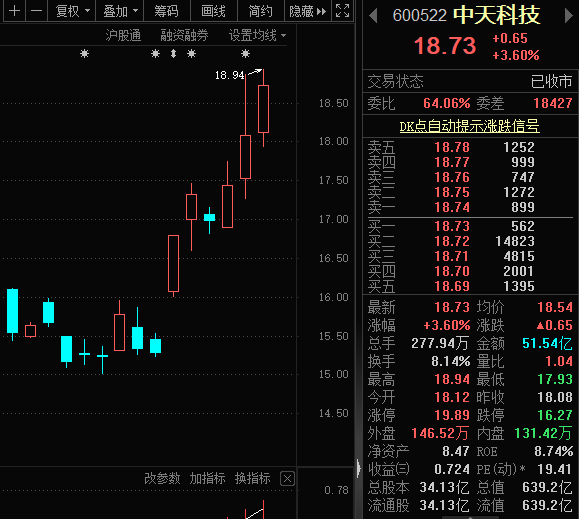Click the 外盘 value 146.52万
This screenshot has width=579, height=519.
[x=440, y=433]
